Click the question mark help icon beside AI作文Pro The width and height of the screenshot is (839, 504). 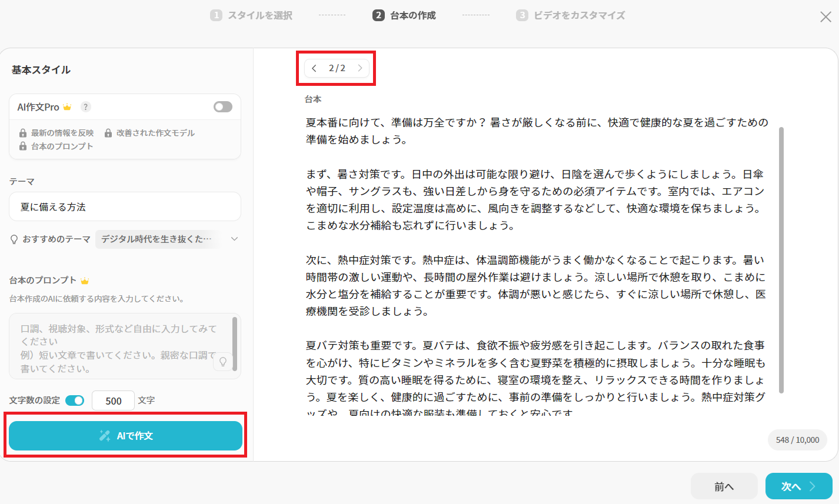tap(85, 107)
